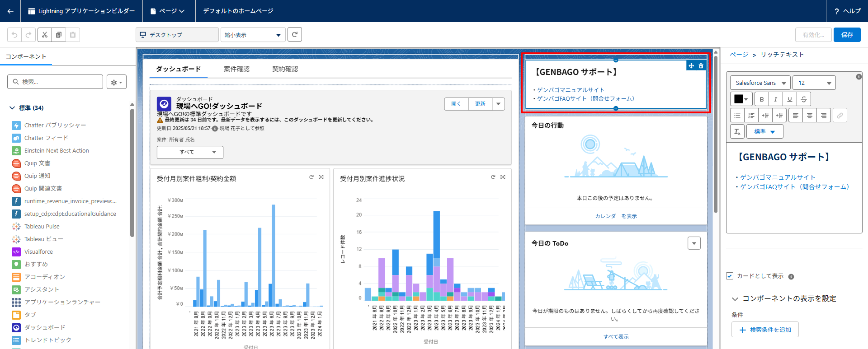Refresh the 受付月別案件進捗状況 chart
This screenshot has width=868, height=349.
tap(493, 177)
